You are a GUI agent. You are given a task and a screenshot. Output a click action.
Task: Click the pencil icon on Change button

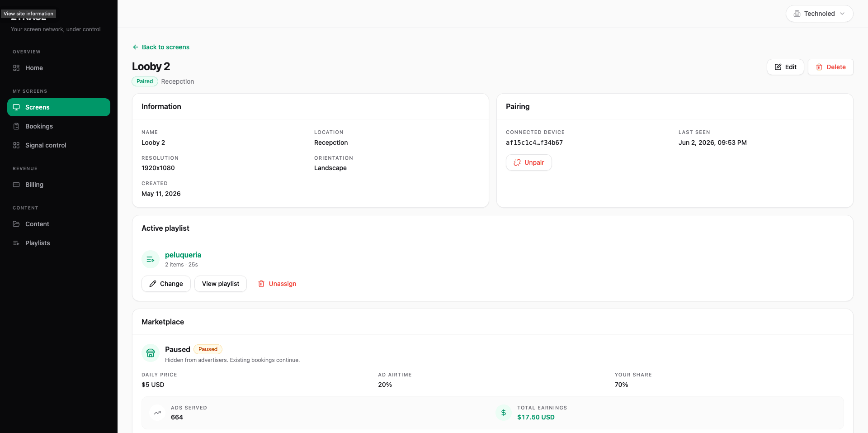pos(153,284)
